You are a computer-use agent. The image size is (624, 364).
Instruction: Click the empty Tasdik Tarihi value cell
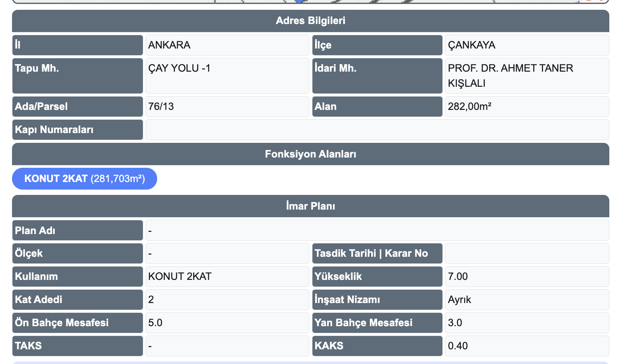pyautogui.click(x=527, y=253)
